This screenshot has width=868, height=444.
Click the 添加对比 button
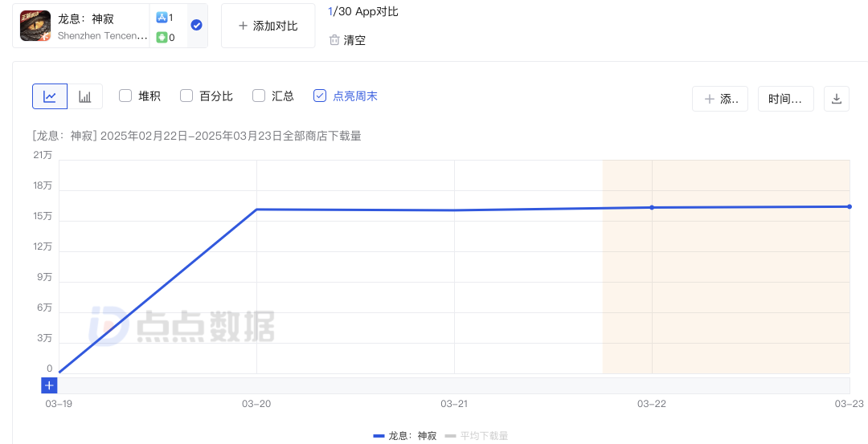(x=268, y=26)
